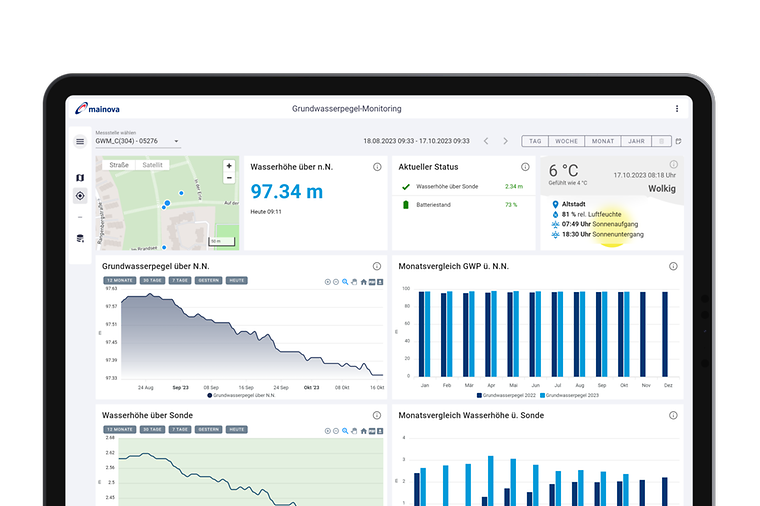Go to previous time period arrow

486,141
